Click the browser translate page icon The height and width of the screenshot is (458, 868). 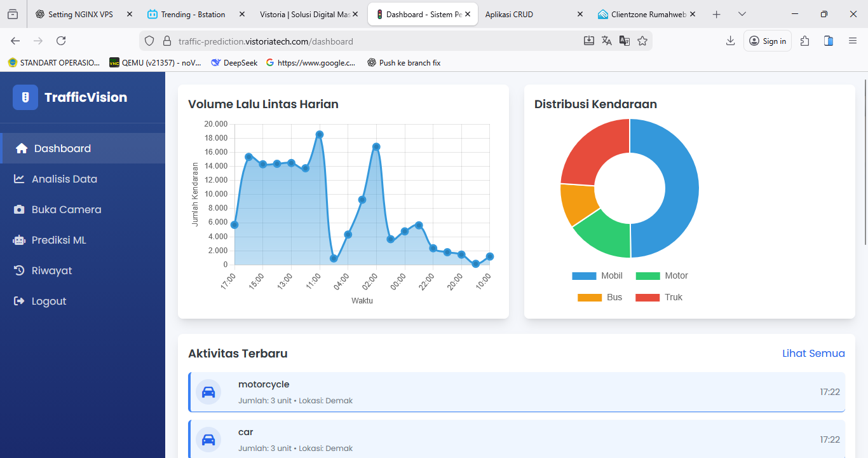click(x=607, y=41)
